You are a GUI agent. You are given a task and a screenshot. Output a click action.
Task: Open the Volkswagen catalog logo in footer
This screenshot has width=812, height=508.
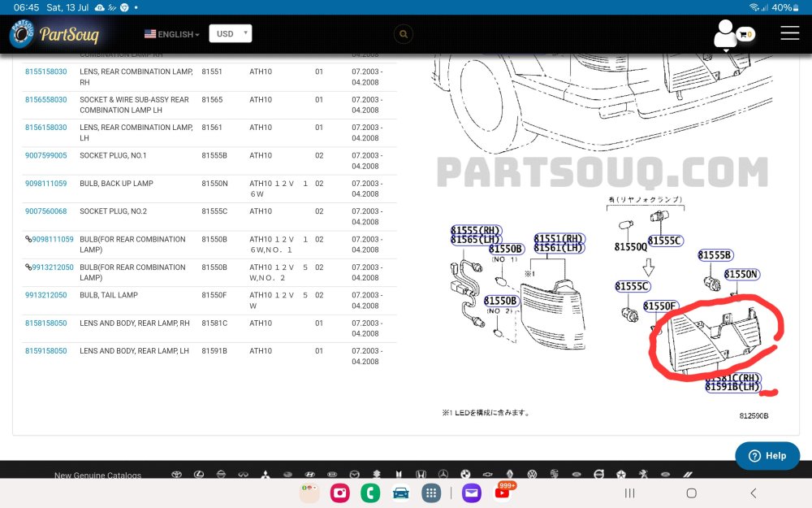tap(532, 475)
